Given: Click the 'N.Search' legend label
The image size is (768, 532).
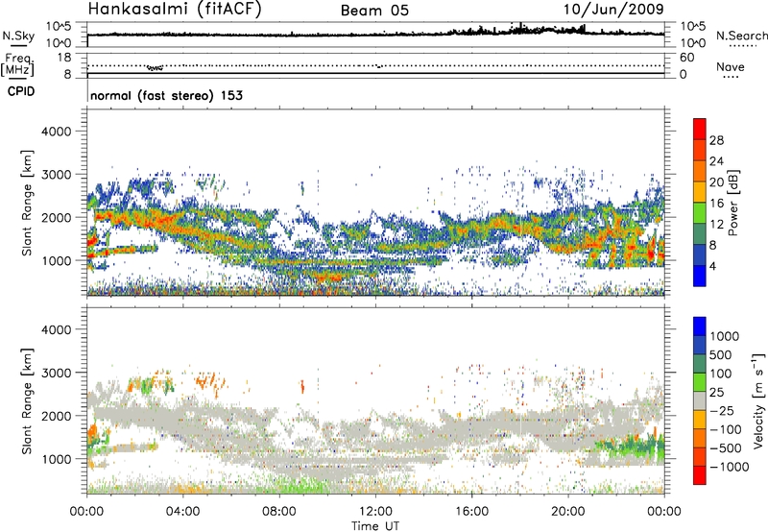Looking at the screenshot, I should [741, 36].
